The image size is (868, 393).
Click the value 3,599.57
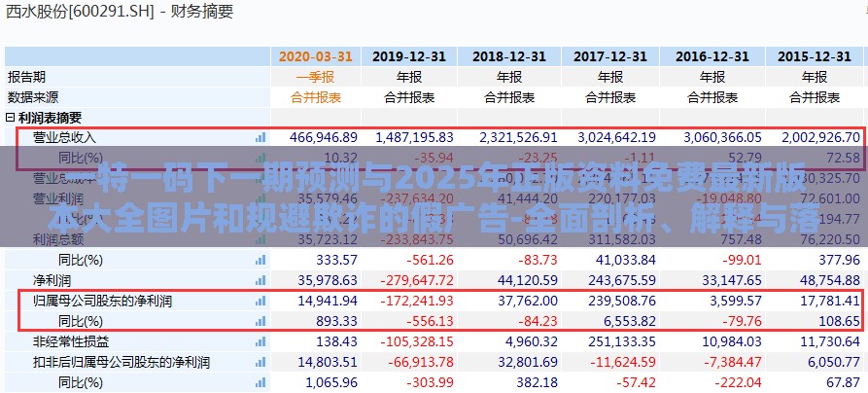coord(736,301)
